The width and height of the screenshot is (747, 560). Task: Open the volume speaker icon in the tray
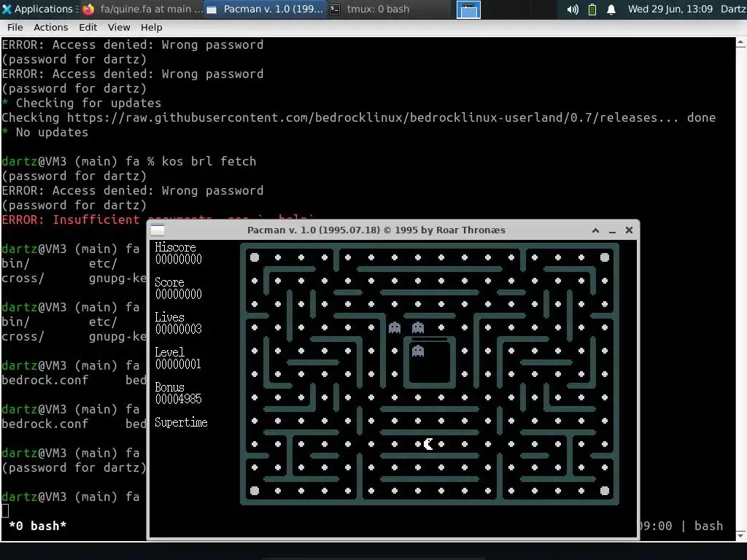[573, 9]
